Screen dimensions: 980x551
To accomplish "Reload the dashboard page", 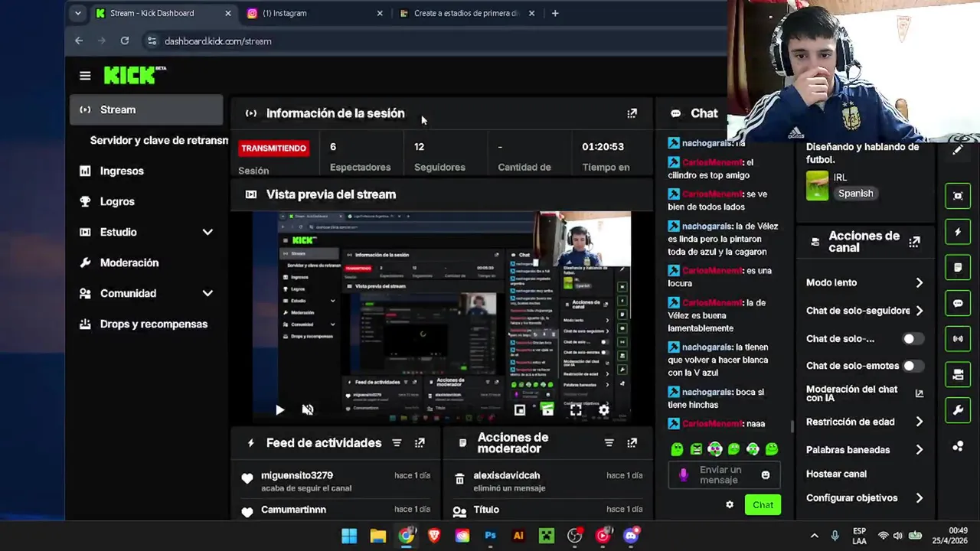I will 125,41.
